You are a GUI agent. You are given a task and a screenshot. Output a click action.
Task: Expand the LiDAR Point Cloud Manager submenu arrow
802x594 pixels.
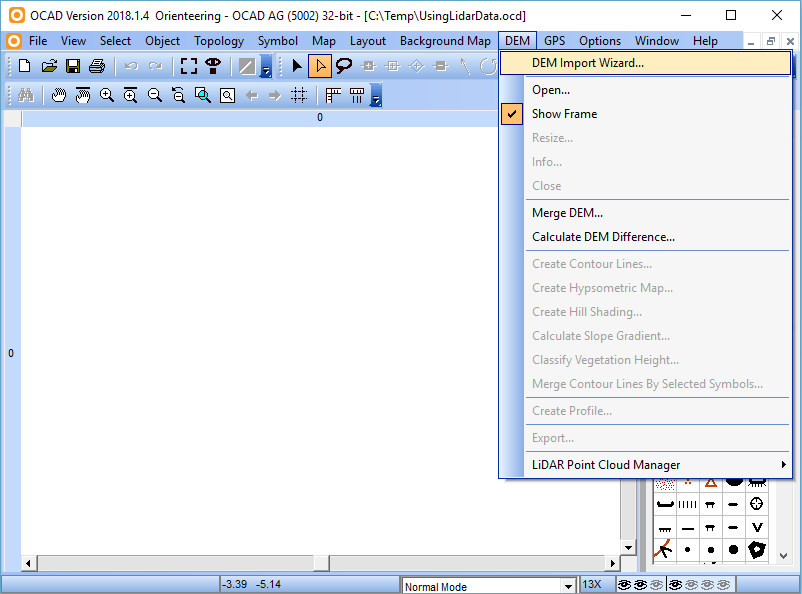pos(784,465)
